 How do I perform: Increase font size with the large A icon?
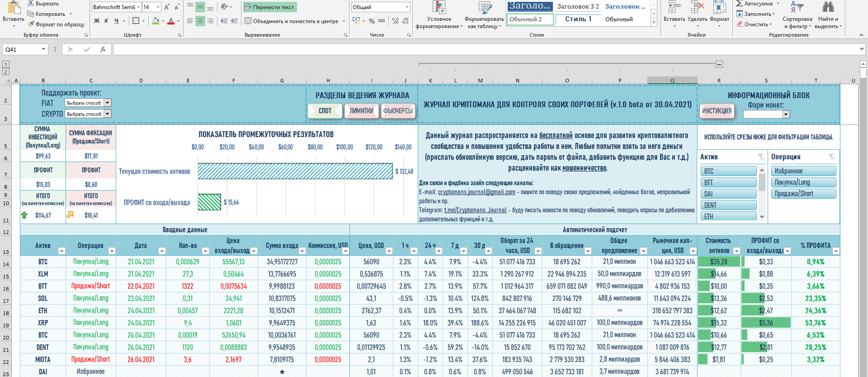(167, 7)
